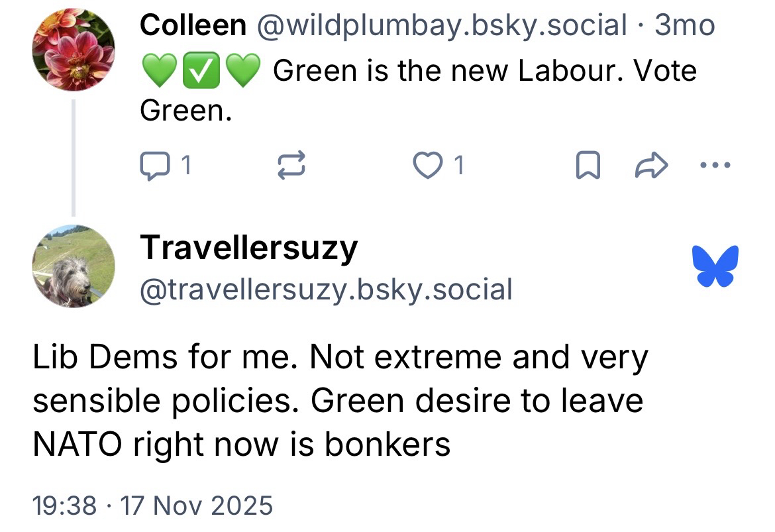775x532 pixels.
Task: Share Colleen's post using arrow icon
Action: tap(651, 166)
